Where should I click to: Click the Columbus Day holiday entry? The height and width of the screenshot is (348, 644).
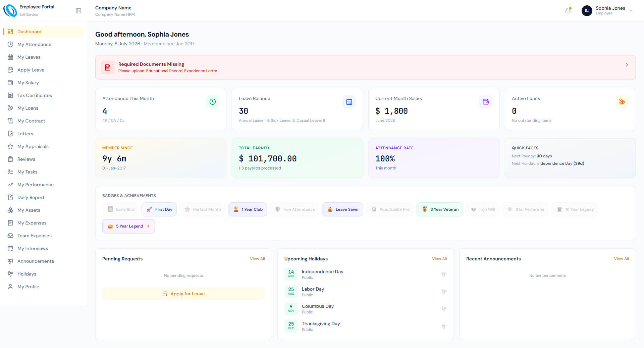click(366, 309)
